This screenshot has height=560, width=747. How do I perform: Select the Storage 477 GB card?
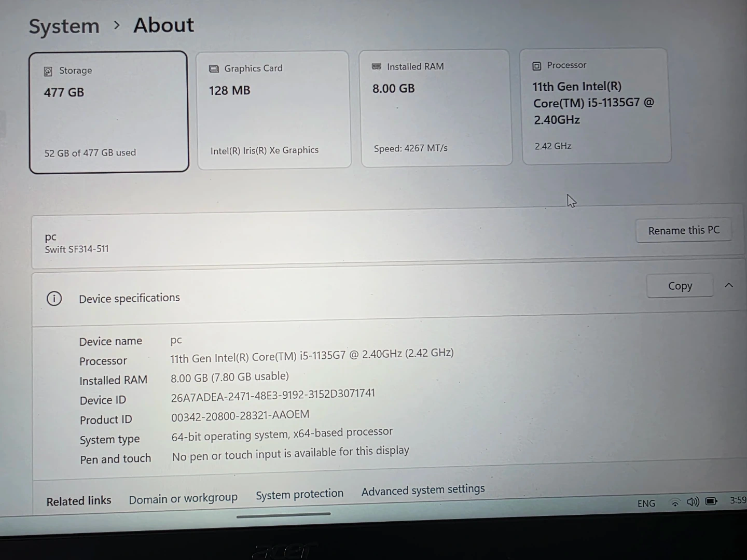click(x=108, y=111)
